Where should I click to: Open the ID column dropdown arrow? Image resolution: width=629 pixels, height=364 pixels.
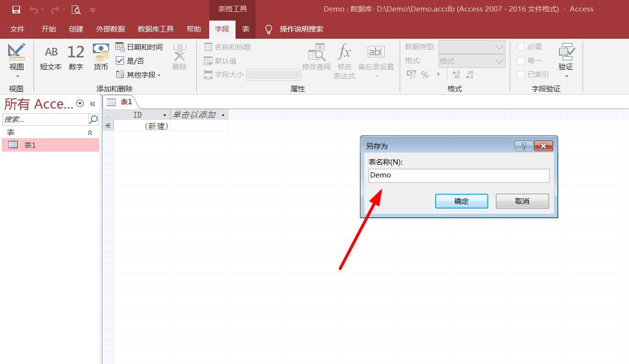[165, 115]
